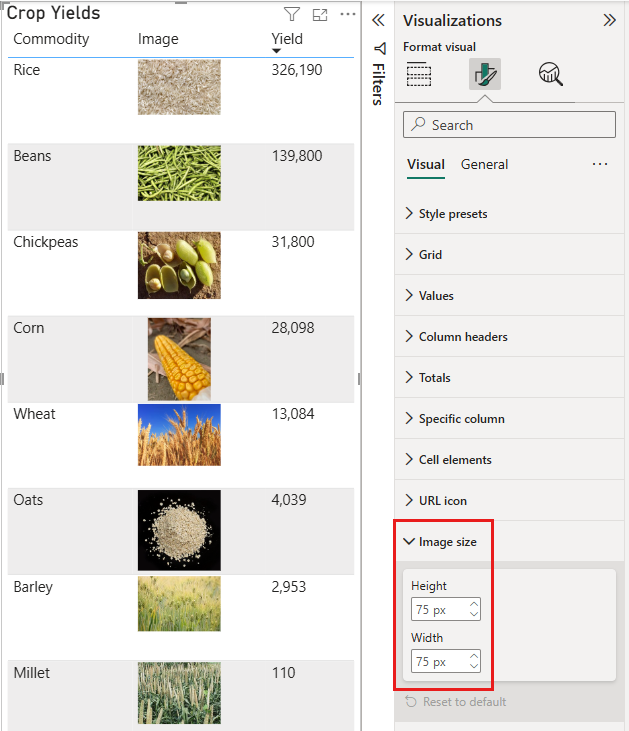This screenshot has width=629, height=731.
Task: Click the Corn thumbnail image
Action: coord(179,359)
